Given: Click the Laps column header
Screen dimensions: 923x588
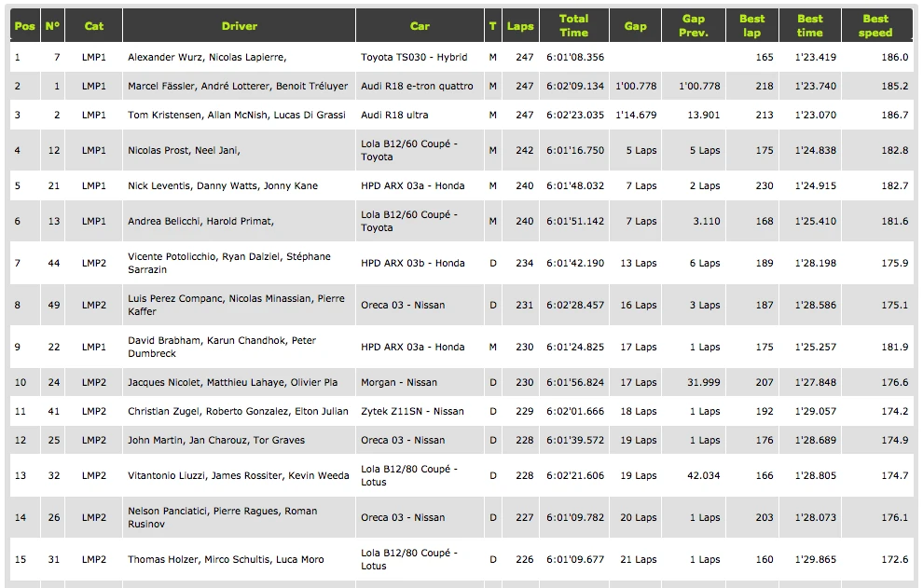Looking at the screenshot, I should tap(520, 26).
